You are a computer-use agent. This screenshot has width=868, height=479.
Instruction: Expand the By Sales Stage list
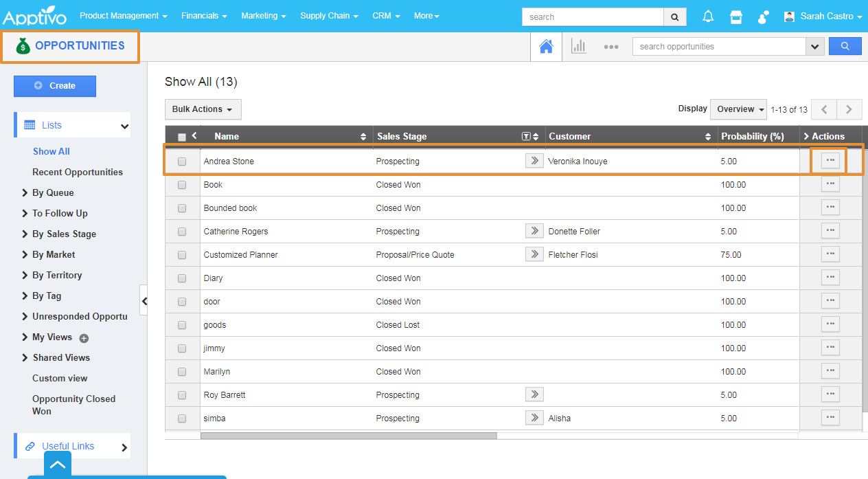(64, 234)
